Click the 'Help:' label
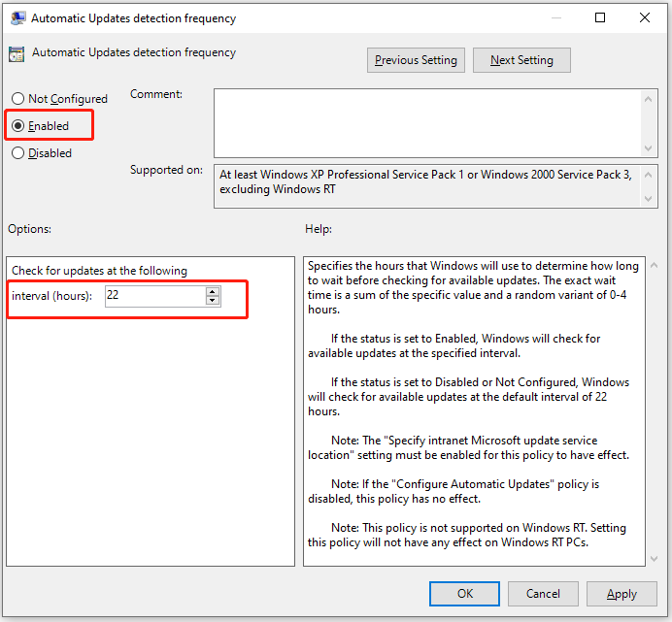 tap(319, 229)
